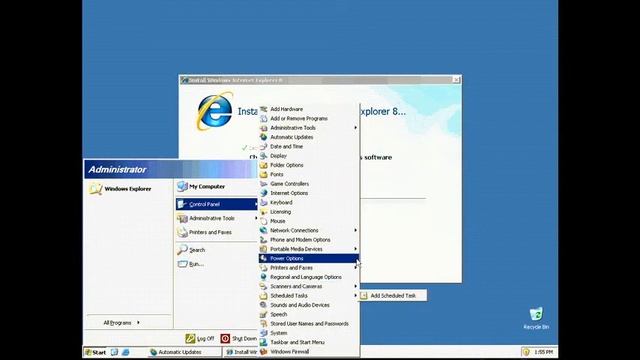Open Add or Remove Programs icon
The image size is (640, 360).
[264, 118]
